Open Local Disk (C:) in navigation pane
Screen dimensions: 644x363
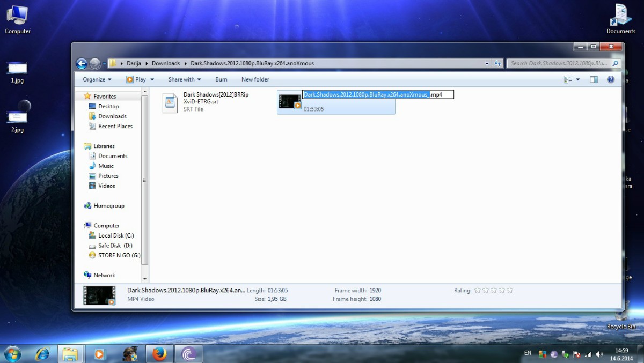tap(116, 235)
